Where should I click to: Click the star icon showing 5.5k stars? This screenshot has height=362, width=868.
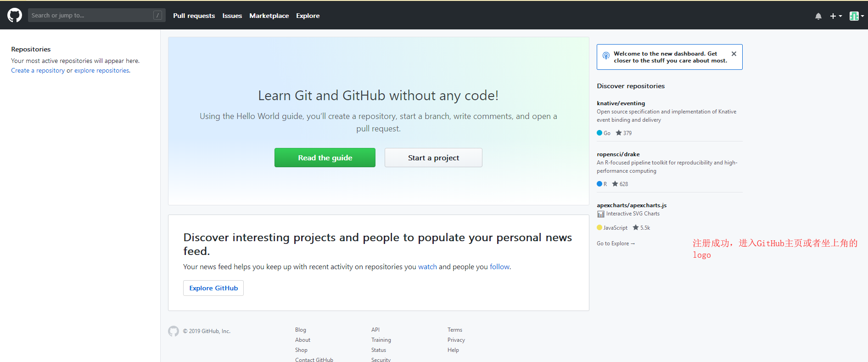636,227
